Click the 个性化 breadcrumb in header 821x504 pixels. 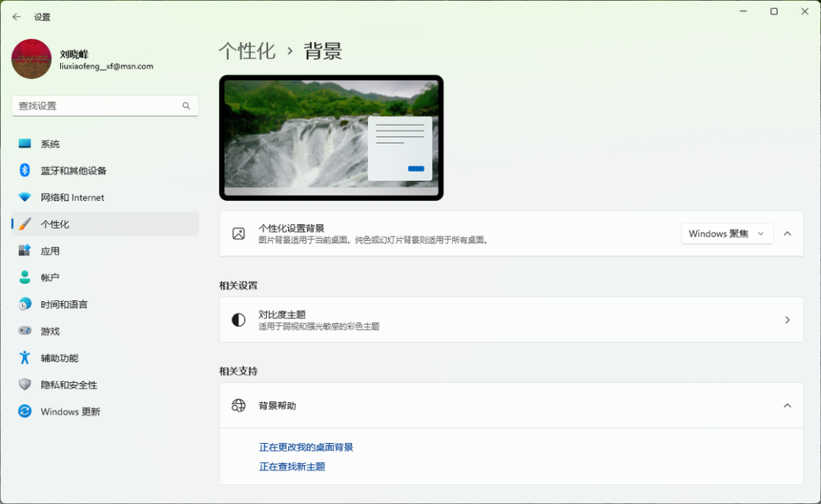246,51
